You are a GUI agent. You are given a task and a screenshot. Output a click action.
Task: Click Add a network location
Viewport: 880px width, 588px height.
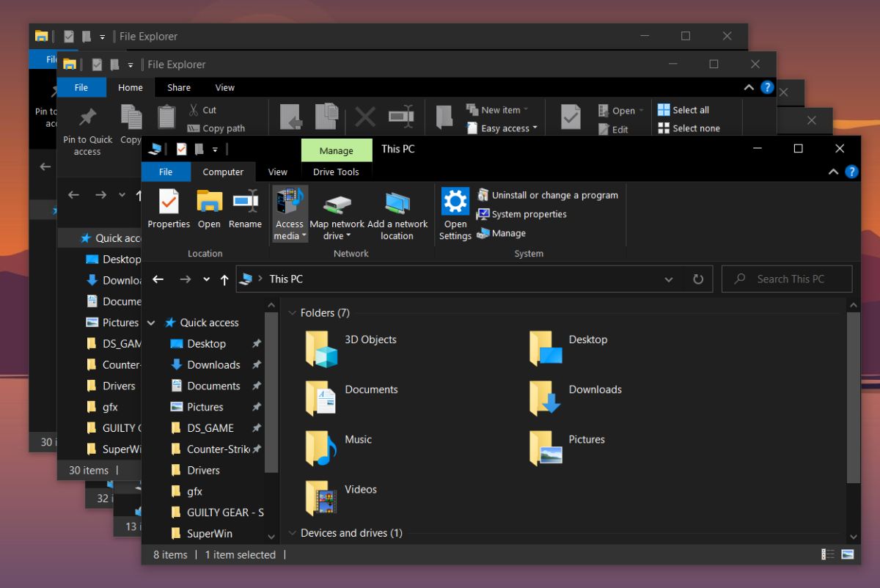pyautogui.click(x=397, y=214)
